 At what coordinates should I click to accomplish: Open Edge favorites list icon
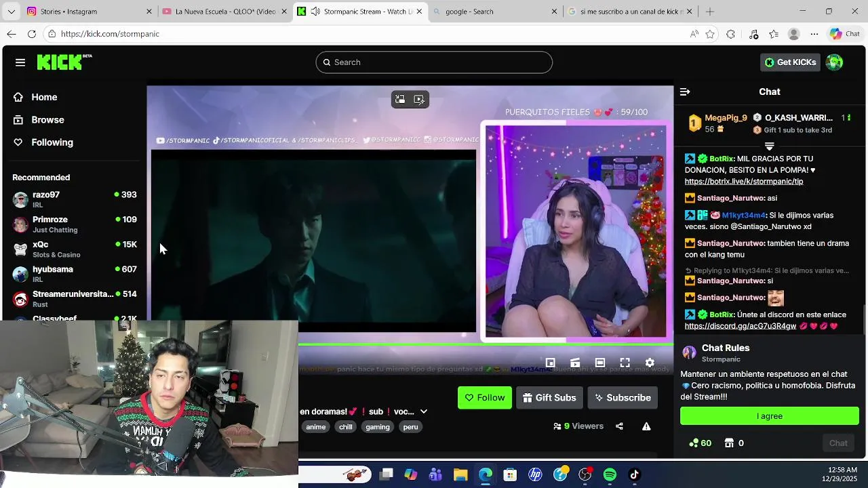[x=774, y=34]
